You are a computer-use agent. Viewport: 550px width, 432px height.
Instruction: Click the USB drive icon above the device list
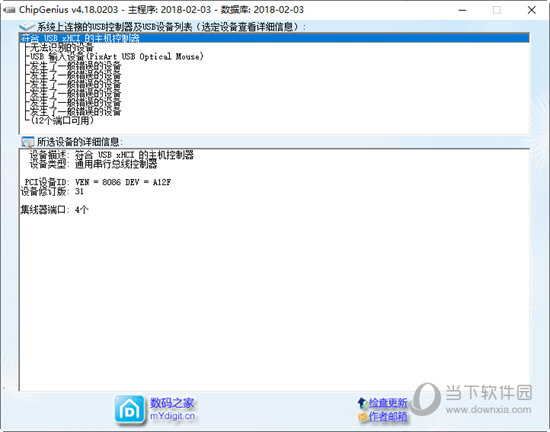27,26
